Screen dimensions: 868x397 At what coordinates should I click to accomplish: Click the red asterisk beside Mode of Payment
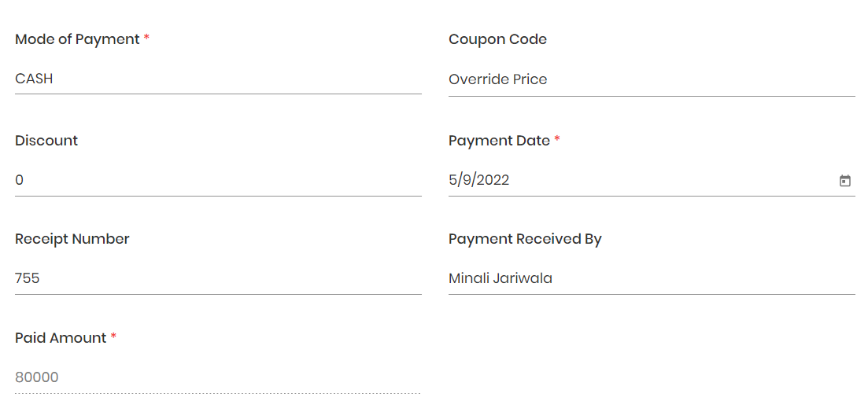146,38
